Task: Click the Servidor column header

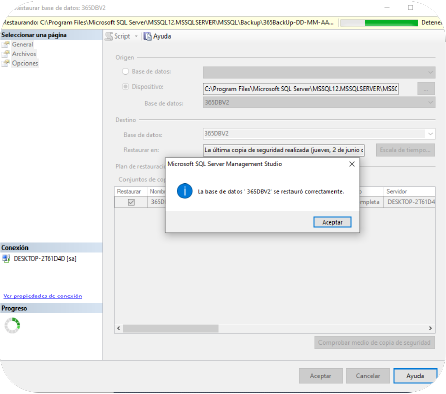Action: [x=409, y=191]
